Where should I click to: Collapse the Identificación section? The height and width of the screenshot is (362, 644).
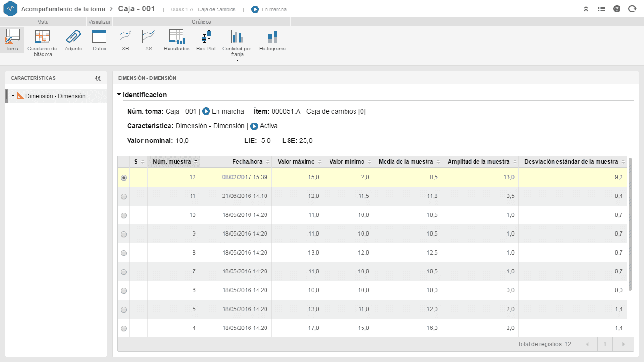119,95
